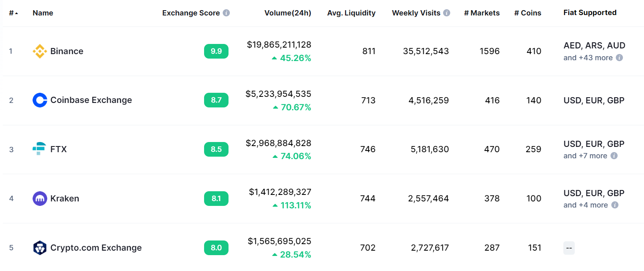Click Coinbase weekly visits 4,516,259
This screenshot has height=271, width=644.
pyautogui.click(x=429, y=101)
